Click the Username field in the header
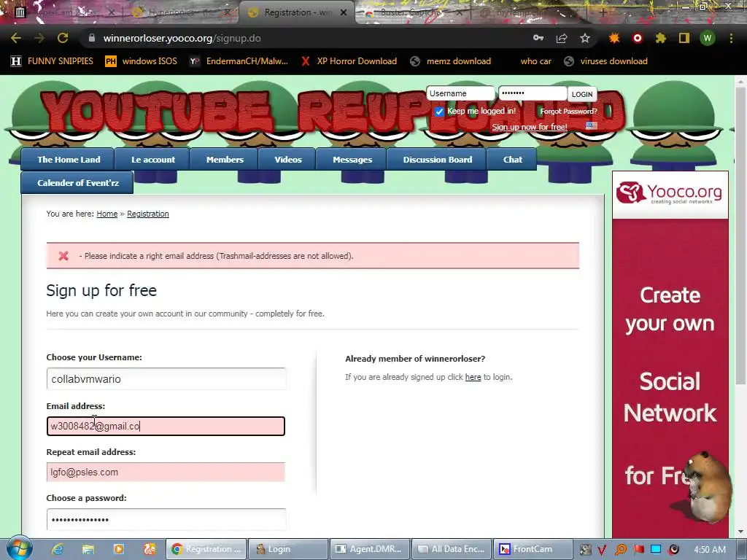Screen dimensions: 747x560 (x=460, y=93)
